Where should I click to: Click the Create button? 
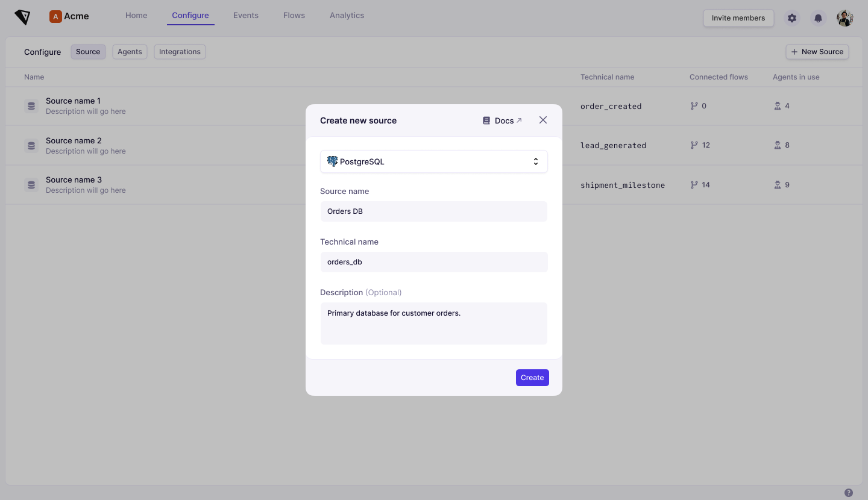point(532,378)
